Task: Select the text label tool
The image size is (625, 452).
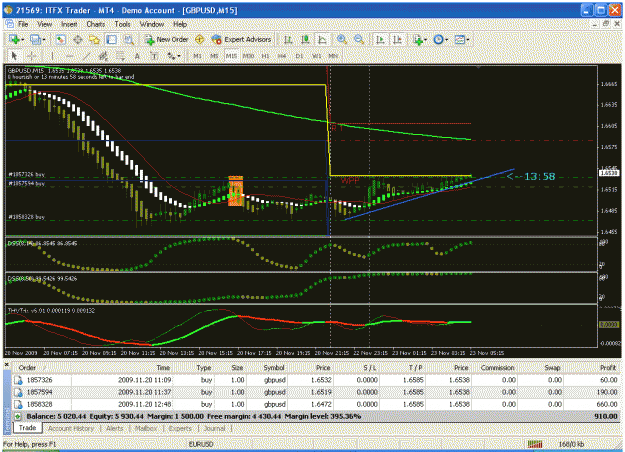Action: [x=154, y=56]
